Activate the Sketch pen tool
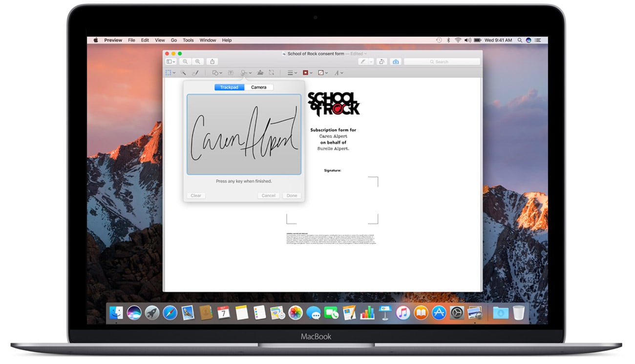Screen dimensions: 635x364 (x=195, y=73)
